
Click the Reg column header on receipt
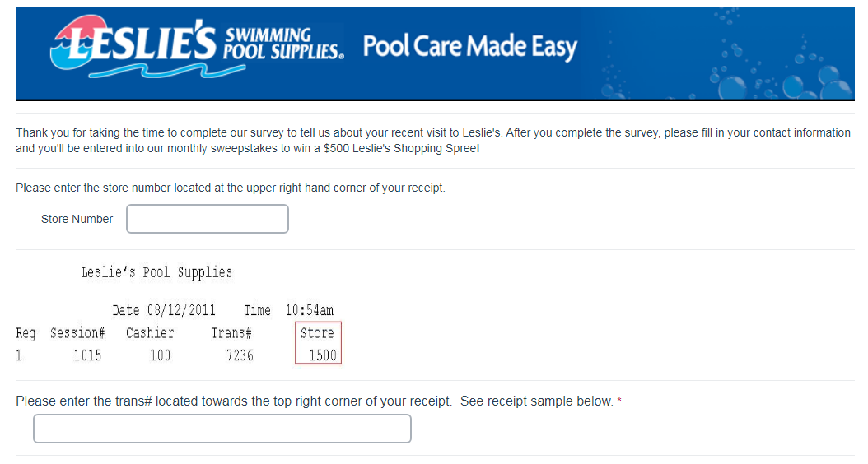[26, 333]
